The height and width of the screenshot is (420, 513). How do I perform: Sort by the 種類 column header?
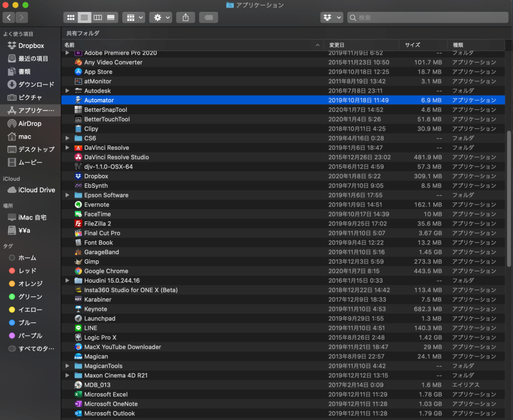pyautogui.click(x=476, y=45)
